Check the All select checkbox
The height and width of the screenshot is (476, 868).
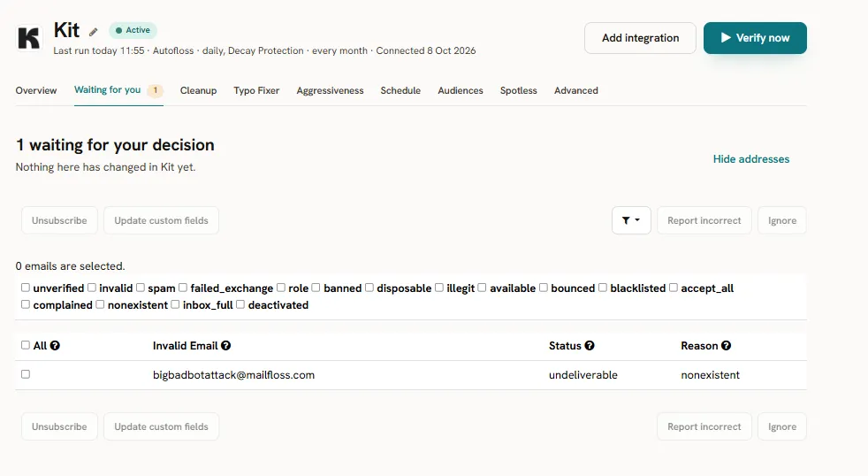point(26,345)
